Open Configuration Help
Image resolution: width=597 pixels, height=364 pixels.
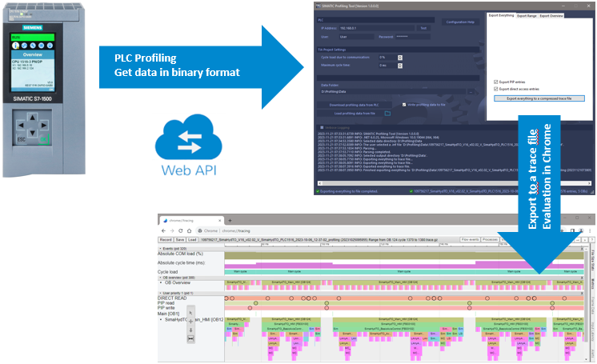(x=460, y=22)
